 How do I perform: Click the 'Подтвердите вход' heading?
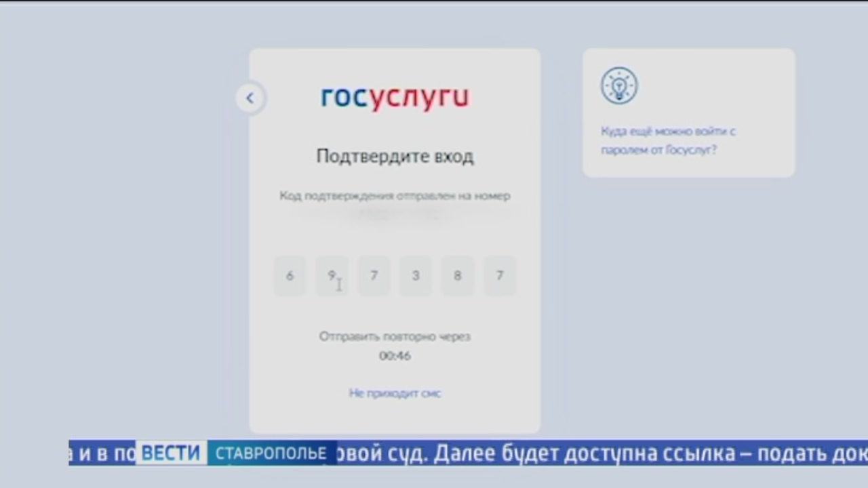coord(395,157)
